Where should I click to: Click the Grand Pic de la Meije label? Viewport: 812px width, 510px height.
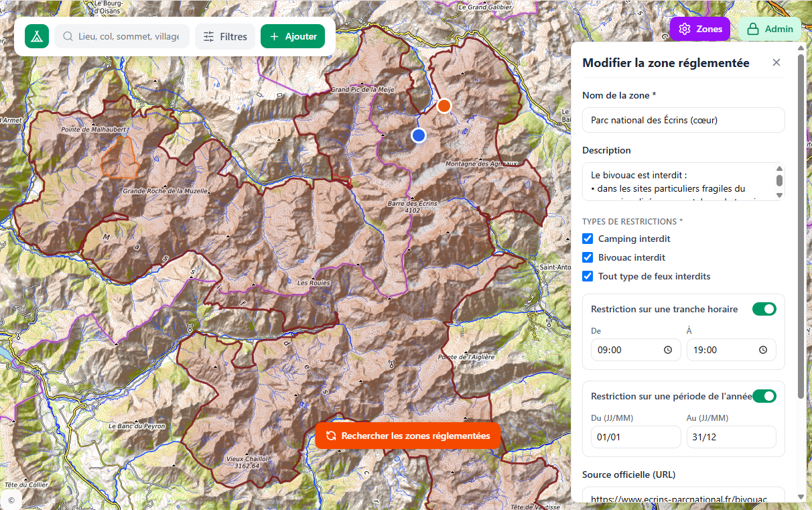(362, 89)
